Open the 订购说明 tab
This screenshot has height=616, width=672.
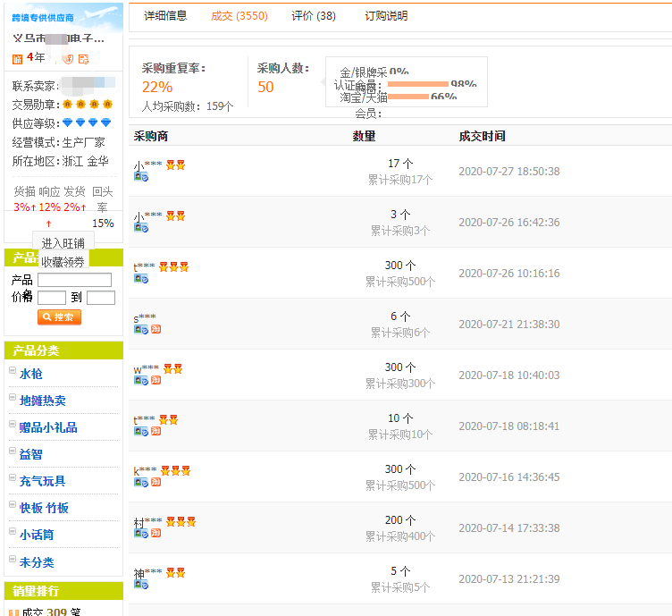[386, 16]
